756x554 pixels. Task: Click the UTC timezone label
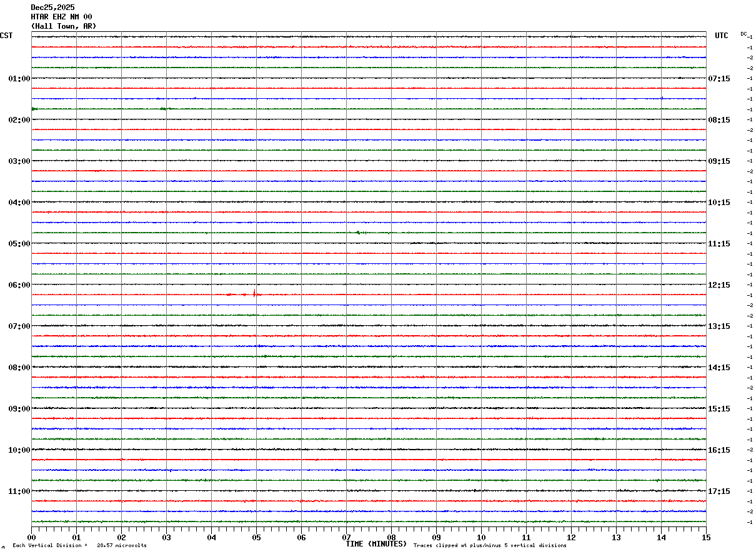(x=722, y=36)
